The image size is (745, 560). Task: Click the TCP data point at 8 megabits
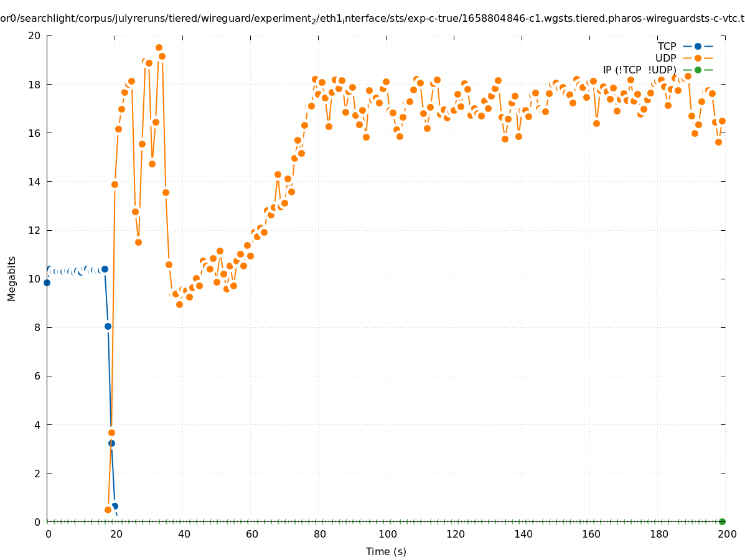(108, 326)
